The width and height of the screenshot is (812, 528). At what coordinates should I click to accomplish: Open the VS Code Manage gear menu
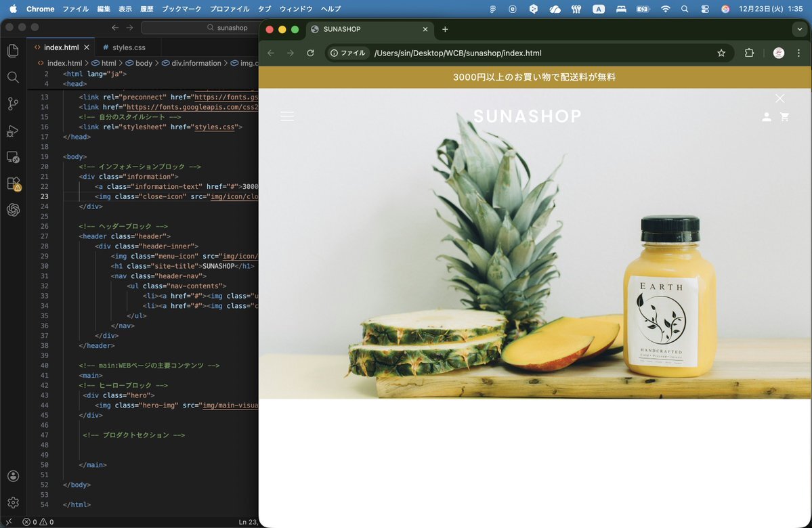tap(13, 502)
